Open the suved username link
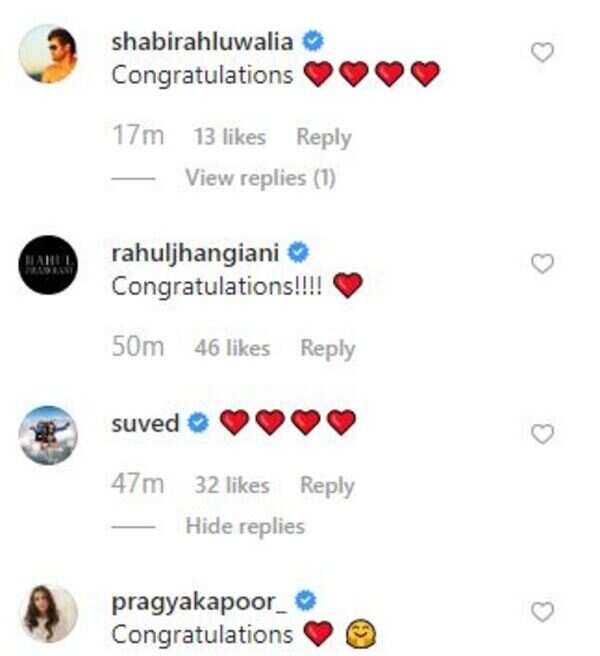 pyautogui.click(x=145, y=423)
